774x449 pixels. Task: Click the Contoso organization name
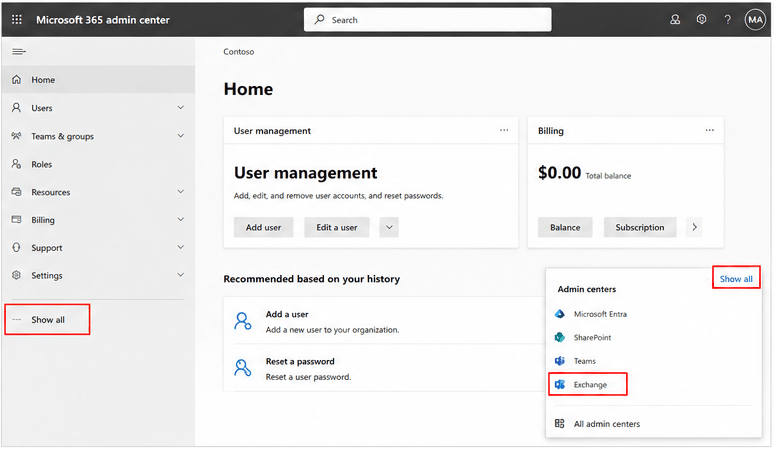(239, 52)
